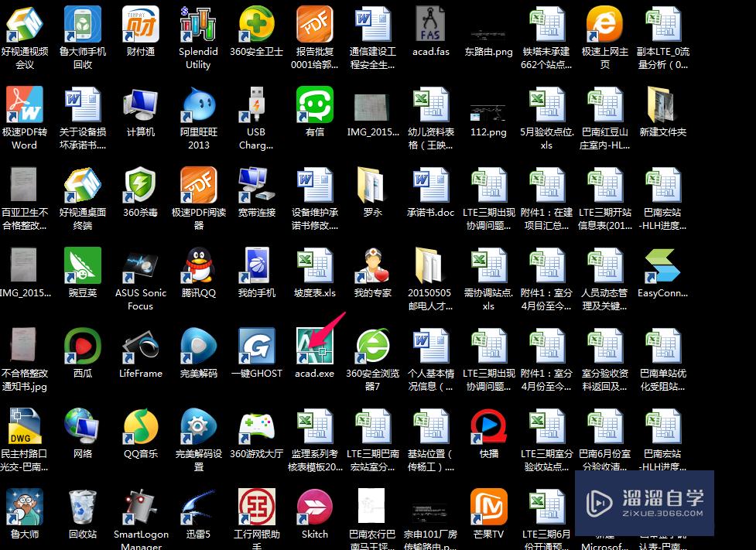This screenshot has width=756, height=550.
Task: Open 报告批复0001 PDF file
Action: tap(314, 24)
